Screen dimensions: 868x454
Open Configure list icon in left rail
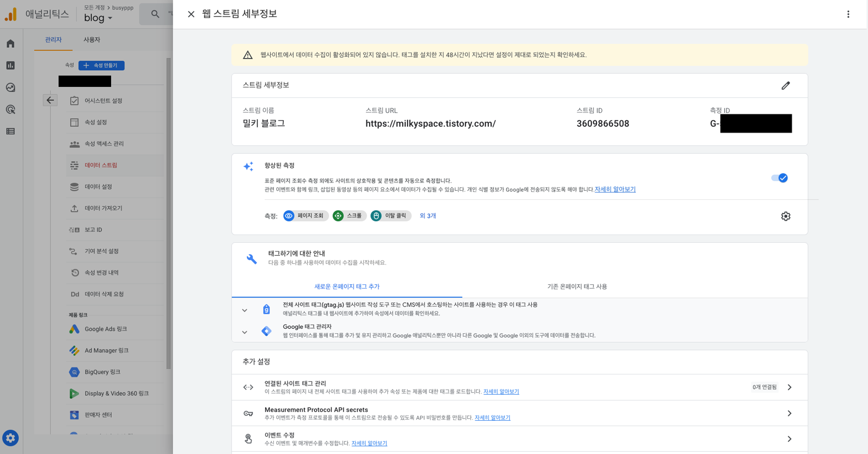coord(11,131)
